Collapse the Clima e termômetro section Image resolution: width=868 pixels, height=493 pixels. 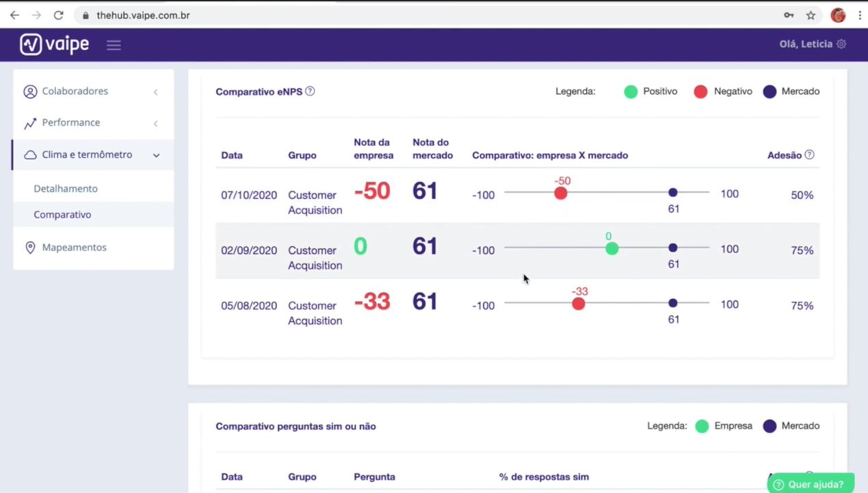pos(156,155)
